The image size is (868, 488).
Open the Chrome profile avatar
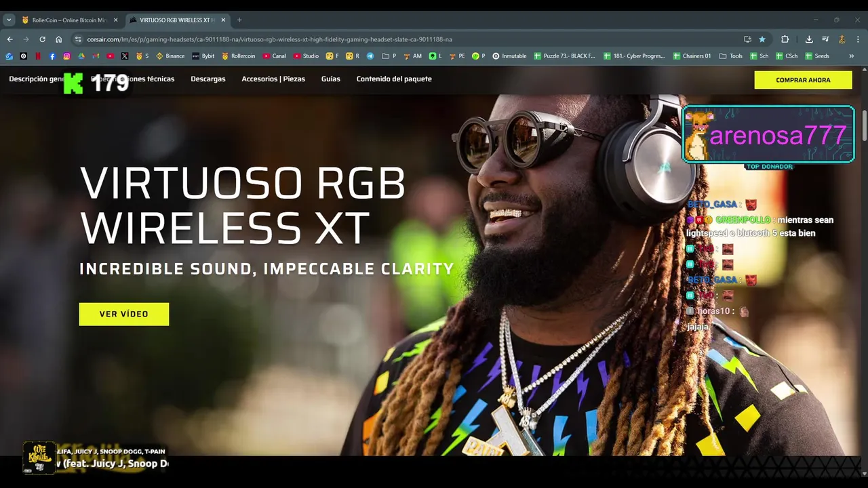click(x=842, y=39)
